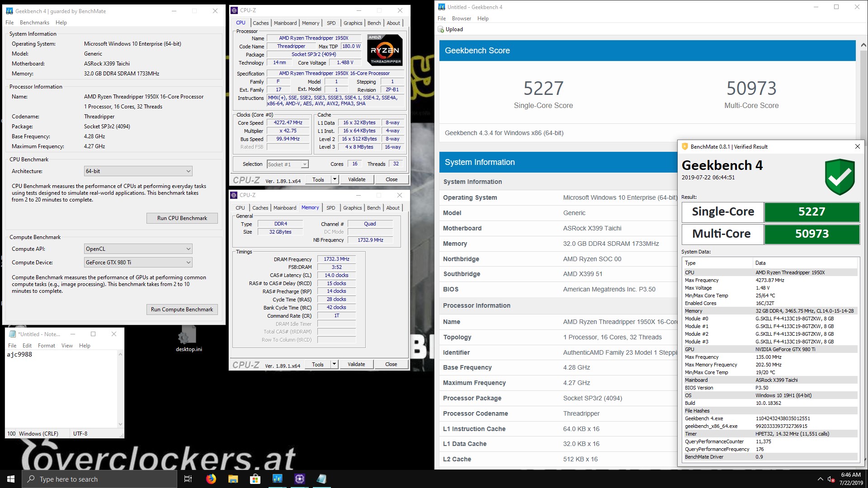
Task: Click the Upload icon in Geekbench results
Action: [x=441, y=29]
